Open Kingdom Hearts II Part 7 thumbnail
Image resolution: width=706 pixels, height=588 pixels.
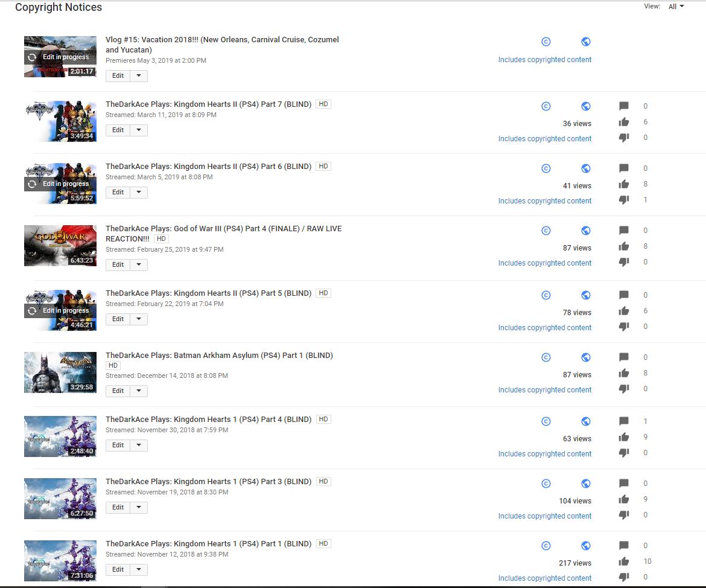coord(60,121)
